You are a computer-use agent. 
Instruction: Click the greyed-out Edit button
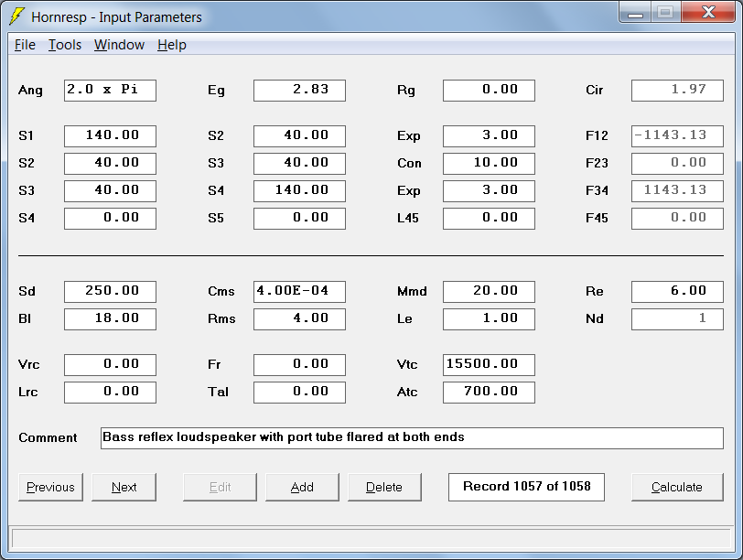(220, 487)
